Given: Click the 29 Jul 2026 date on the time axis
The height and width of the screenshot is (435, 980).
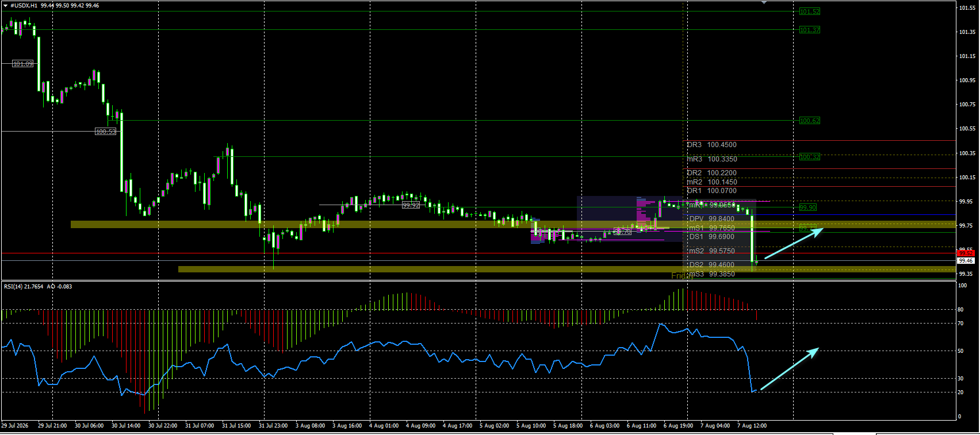Looking at the screenshot, I should (15, 426).
